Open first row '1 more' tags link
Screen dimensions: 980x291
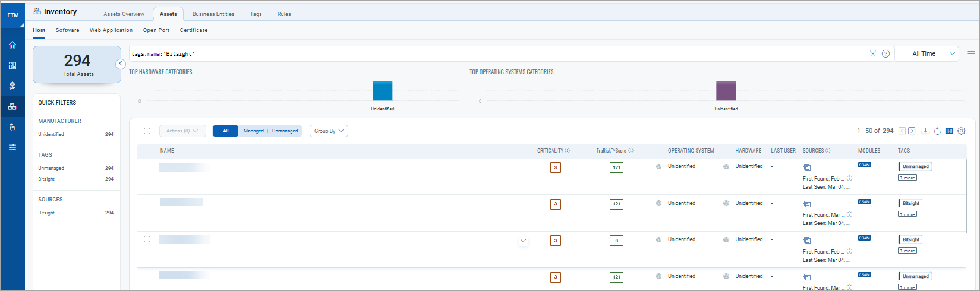pos(907,178)
